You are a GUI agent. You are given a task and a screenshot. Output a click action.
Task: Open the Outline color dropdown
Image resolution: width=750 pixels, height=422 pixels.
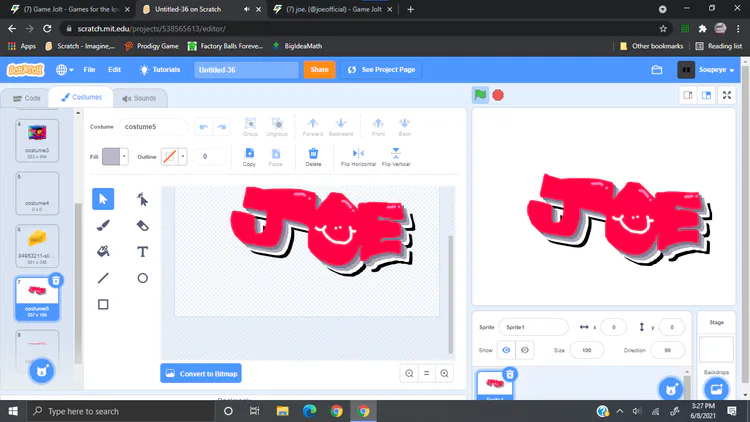tap(183, 156)
